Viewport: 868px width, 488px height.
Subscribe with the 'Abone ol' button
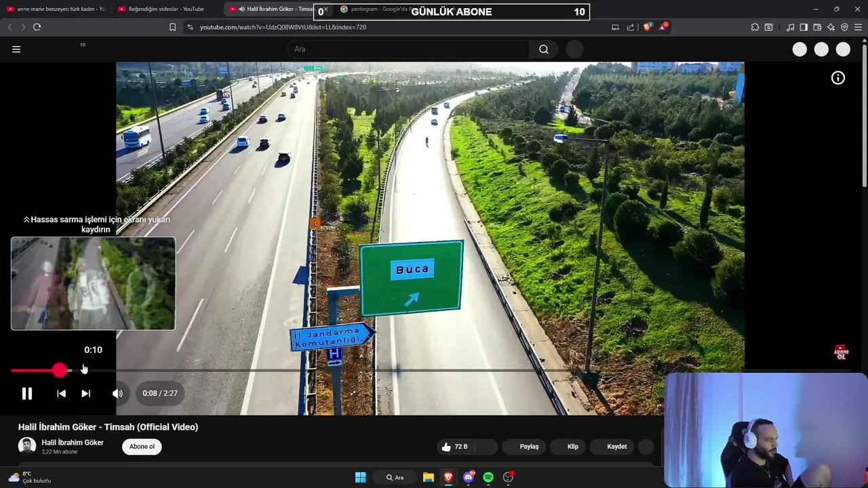[142, 447]
